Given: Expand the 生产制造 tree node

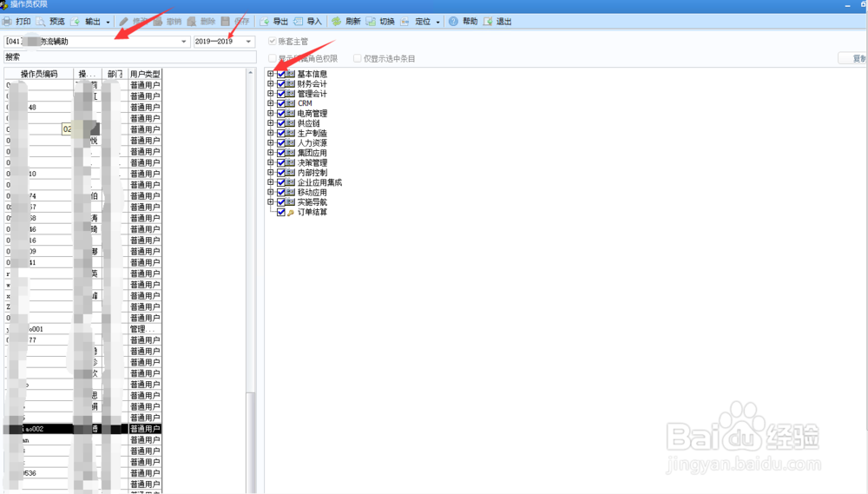Looking at the screenshot, I should [x=271, y=133].
